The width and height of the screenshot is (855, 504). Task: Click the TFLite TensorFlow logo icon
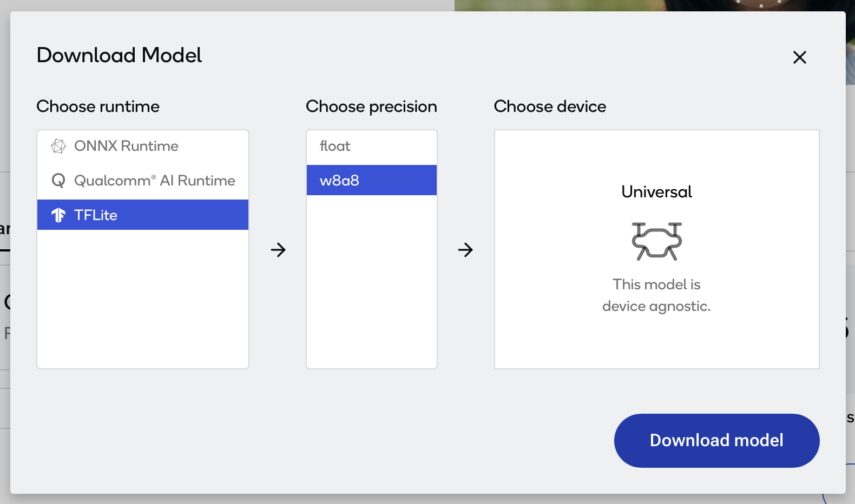(x=58, y=215)
